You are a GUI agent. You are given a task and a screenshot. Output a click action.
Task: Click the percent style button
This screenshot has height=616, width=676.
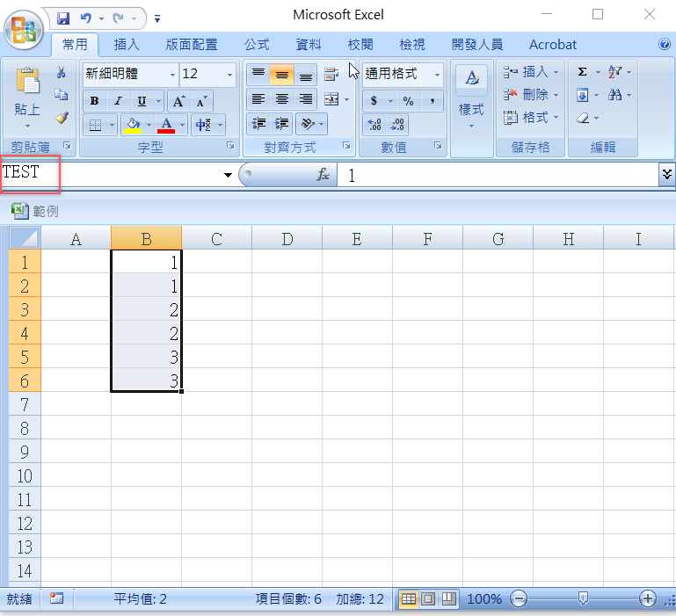click(x=408, y=101)
